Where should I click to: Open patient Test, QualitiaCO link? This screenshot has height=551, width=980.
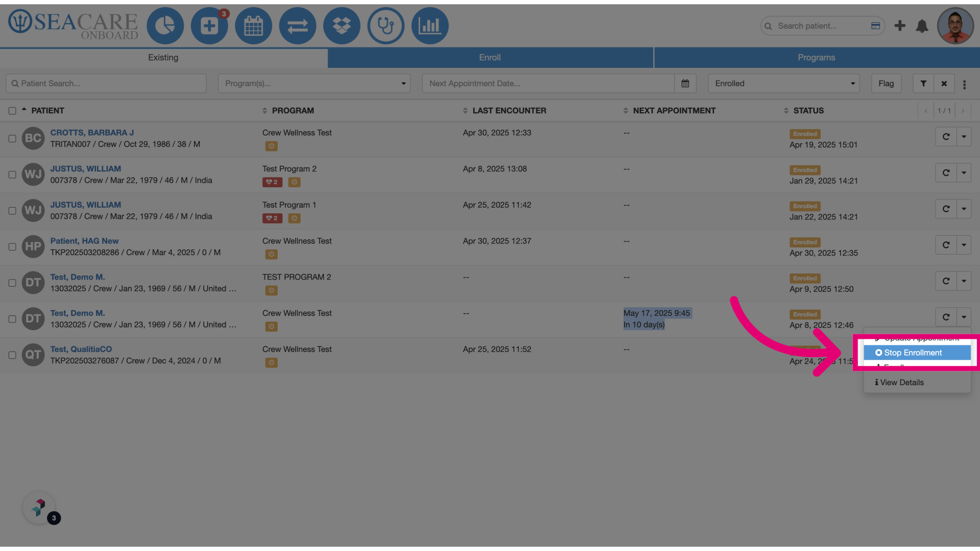pos(81,349)
